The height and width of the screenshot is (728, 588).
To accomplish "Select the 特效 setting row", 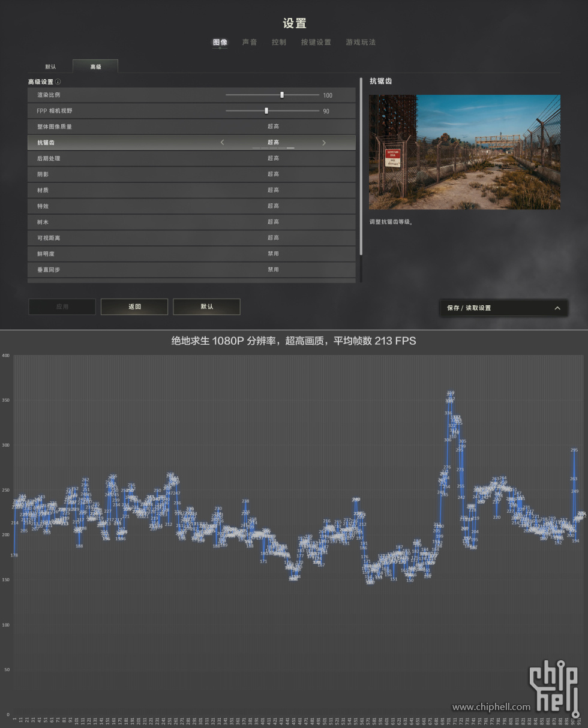I will pyautogui.click(x=191, y=206).
